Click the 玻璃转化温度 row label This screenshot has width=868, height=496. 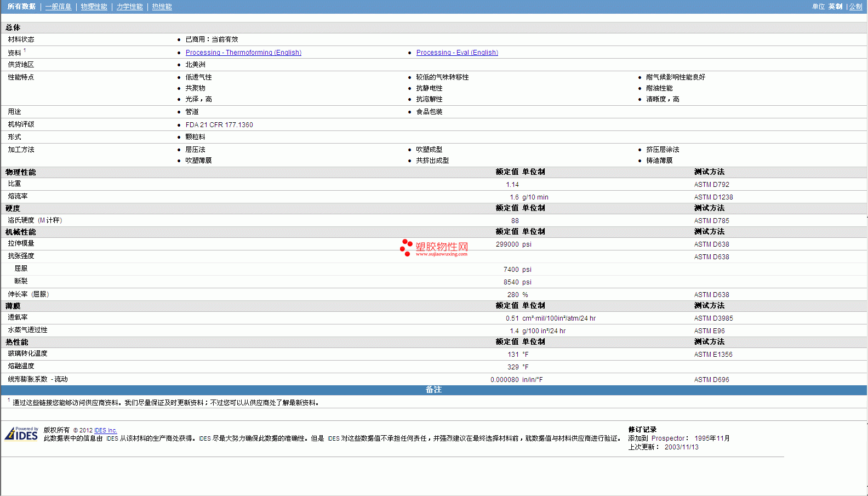pyautogui.click(x=27, y=354)
